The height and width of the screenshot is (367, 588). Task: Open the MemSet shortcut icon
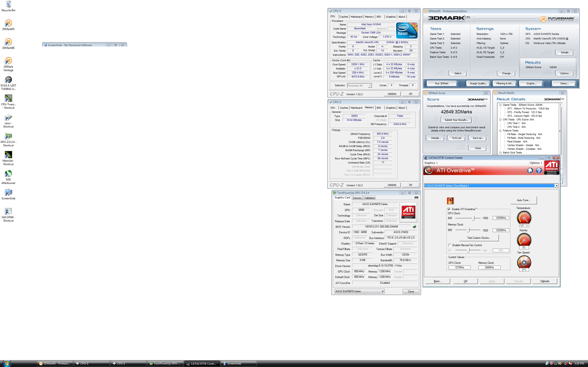click(x=8, y=158)
